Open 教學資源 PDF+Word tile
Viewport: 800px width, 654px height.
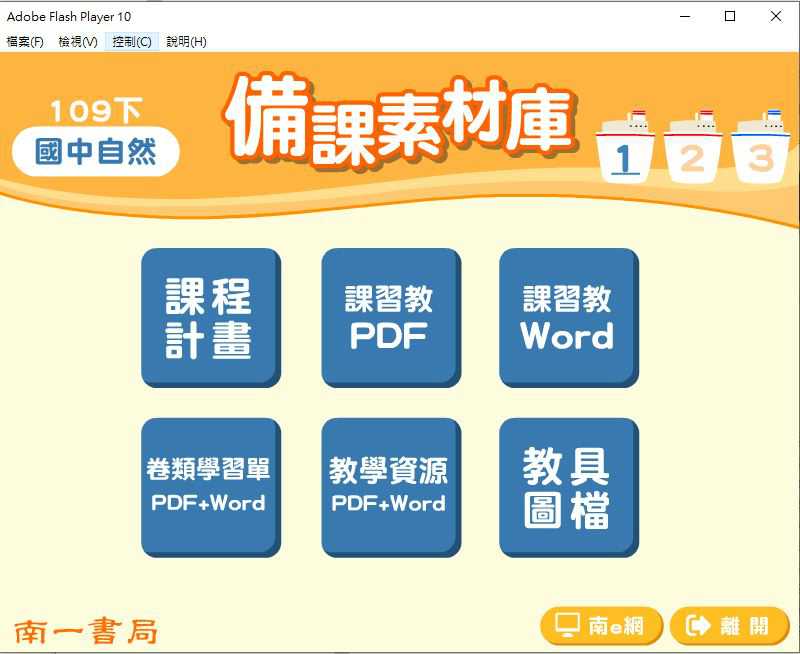[391, 488]
